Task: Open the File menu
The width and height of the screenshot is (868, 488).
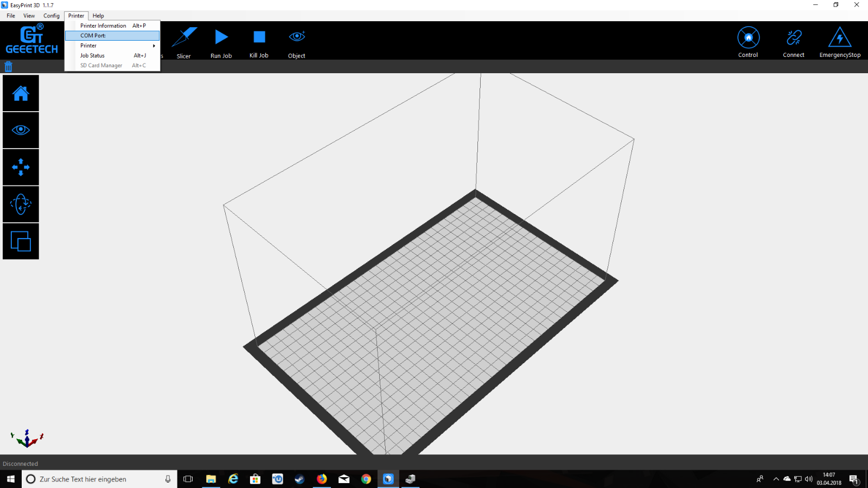Action: 11,16
